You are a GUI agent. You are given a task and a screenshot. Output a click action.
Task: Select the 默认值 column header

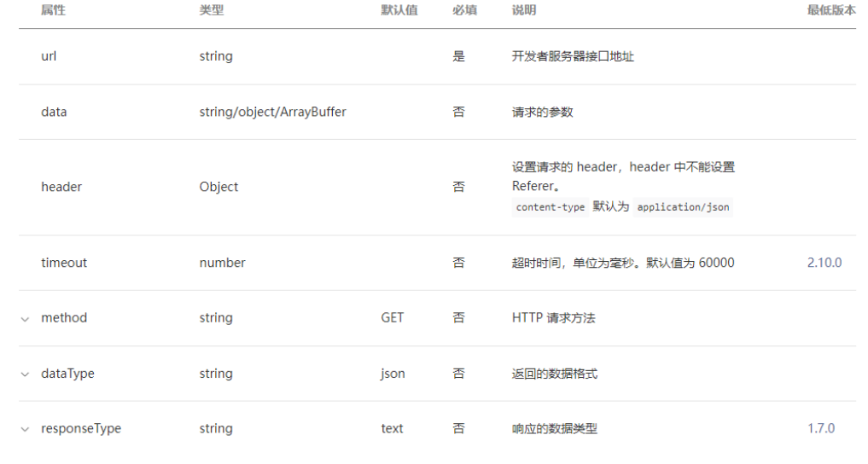399,10
